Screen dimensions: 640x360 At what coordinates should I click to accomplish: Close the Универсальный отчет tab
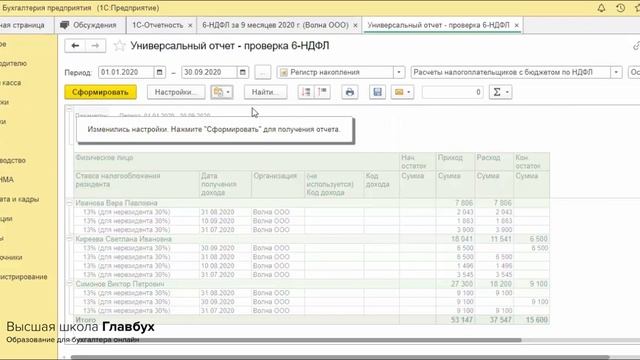click(x=516, y=25)
